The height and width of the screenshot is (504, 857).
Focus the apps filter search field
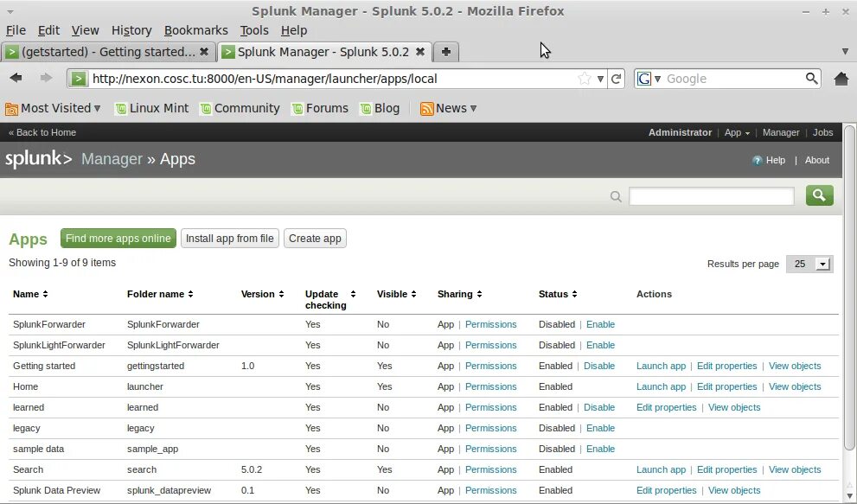(x=711, y=196)
